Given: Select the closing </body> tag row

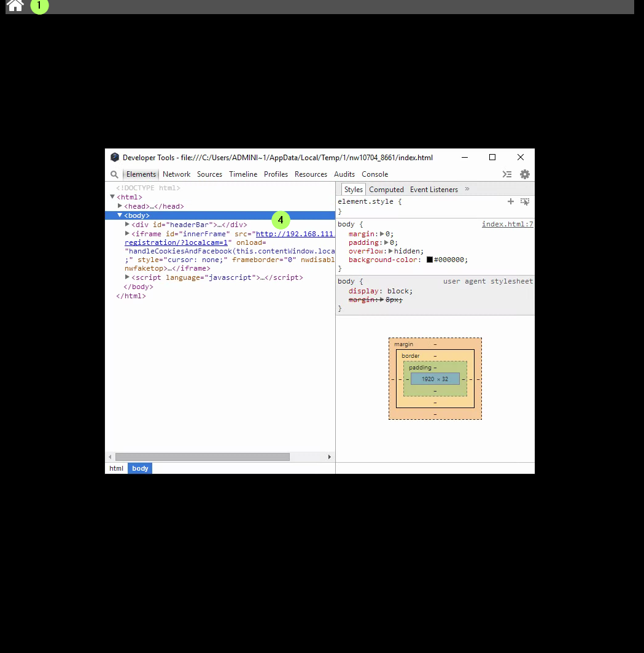Looking at the screenshot, I should (x=138, y=287).
